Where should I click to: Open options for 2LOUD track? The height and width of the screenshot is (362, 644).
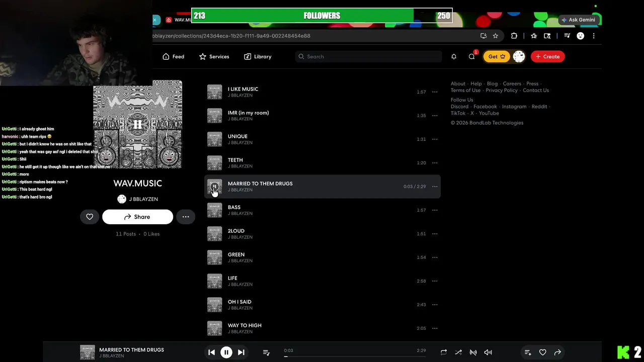pos(435,234)
